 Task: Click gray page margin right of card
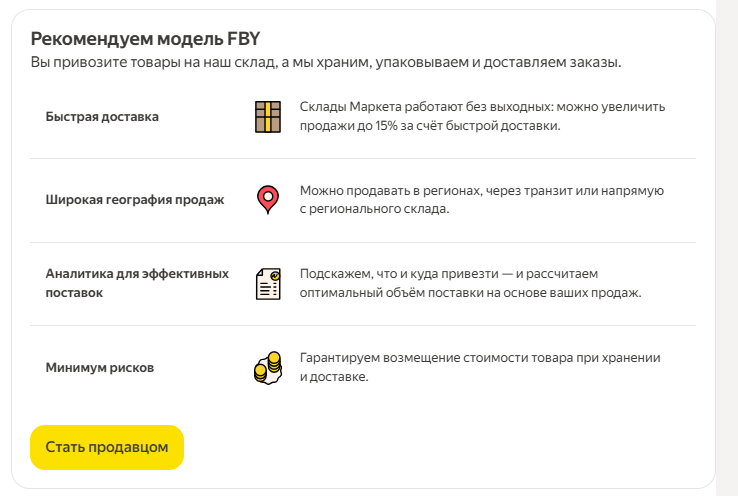[728, 250]
